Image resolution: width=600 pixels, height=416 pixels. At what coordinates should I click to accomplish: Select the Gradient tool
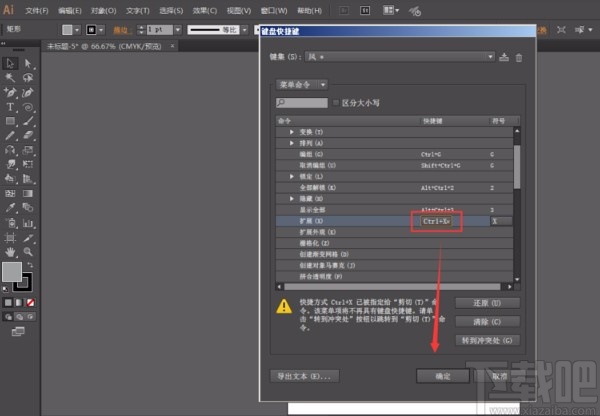[x=28, y=193]
